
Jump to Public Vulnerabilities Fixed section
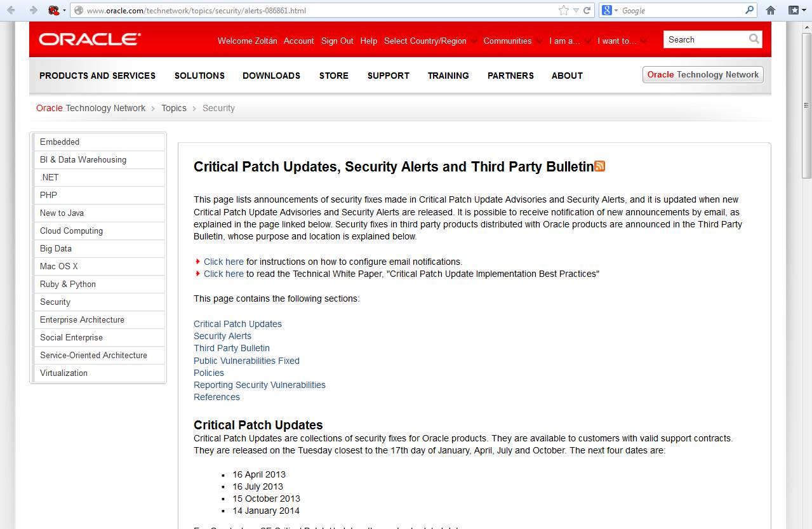point(246,361)
